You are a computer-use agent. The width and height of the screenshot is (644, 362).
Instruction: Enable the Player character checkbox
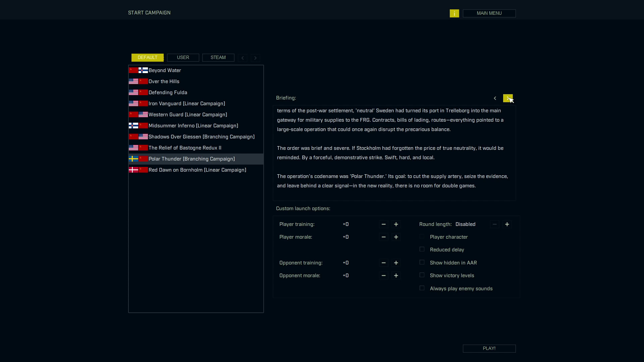tap(422, 237)
